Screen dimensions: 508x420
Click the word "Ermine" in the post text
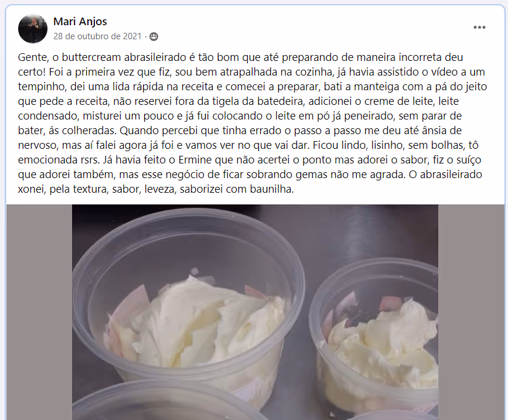tap(195, 160)
